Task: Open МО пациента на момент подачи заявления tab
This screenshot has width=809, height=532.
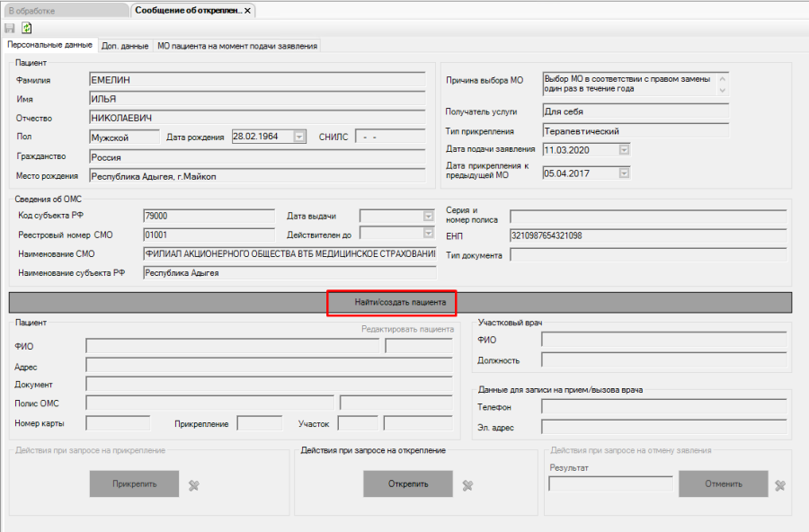Action: (236, 46)
